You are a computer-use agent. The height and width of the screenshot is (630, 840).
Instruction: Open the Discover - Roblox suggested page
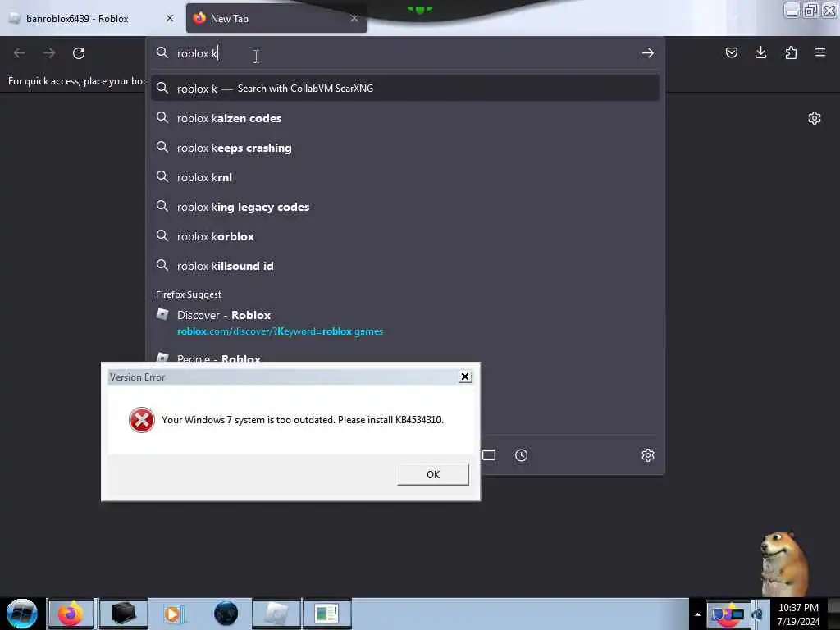coord(405,322)
